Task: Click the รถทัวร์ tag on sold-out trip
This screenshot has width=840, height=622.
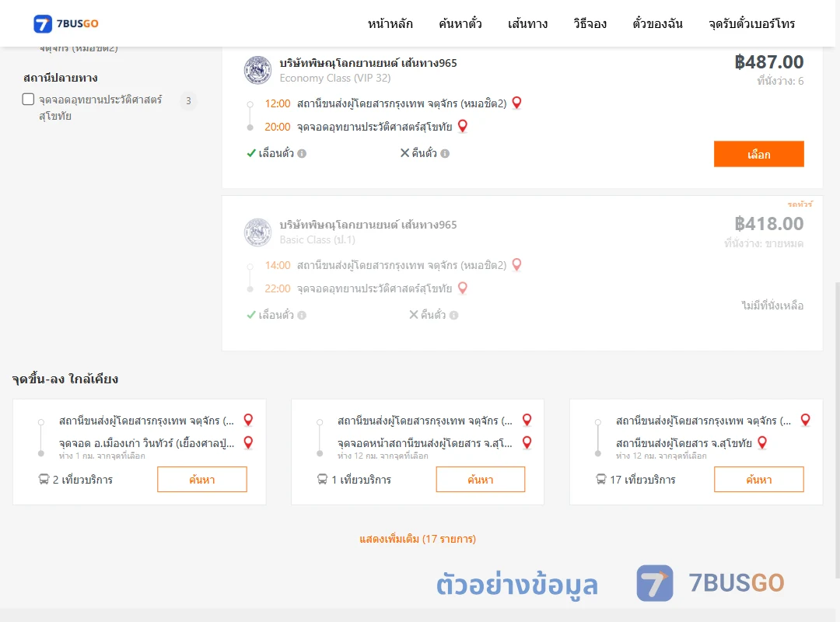Action: coord(800,204)
